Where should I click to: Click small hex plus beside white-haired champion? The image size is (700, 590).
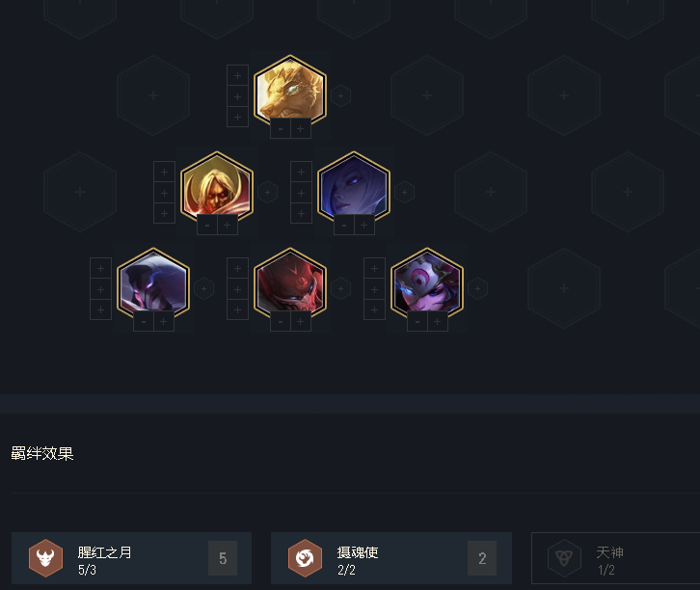pyautogui.click(x=404, y=192)
